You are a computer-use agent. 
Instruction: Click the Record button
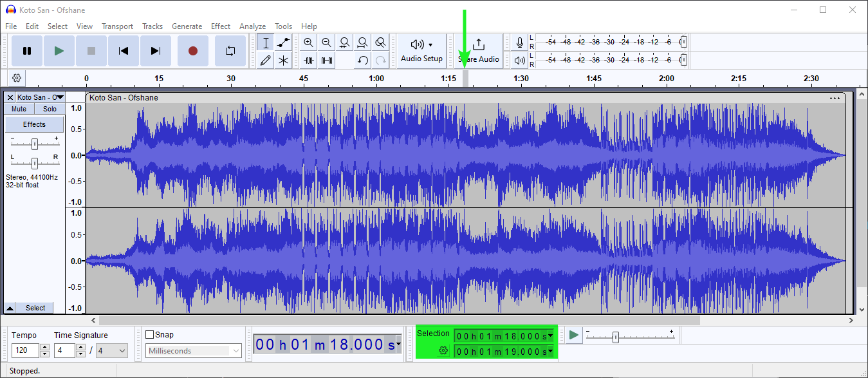coord(192,51)
